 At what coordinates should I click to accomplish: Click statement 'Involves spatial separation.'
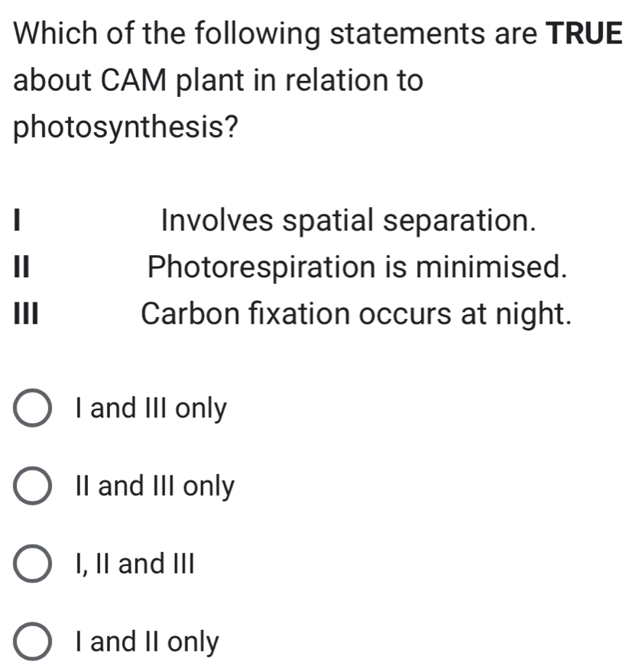[x=349, y=221]
